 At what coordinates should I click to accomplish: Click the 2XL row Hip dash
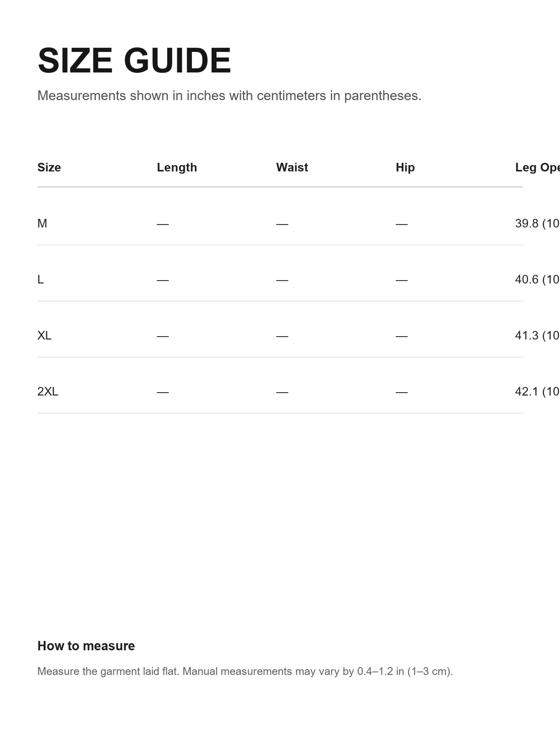[402, 392]
